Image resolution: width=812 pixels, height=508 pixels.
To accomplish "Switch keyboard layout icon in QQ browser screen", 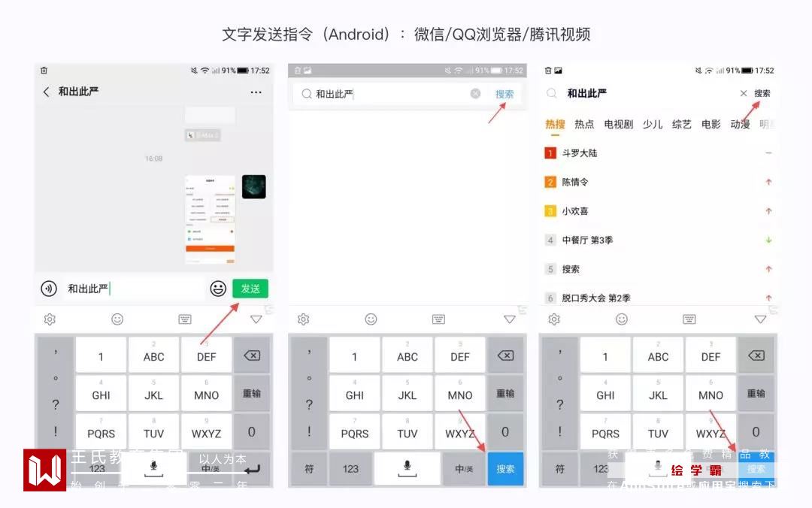I will (438, 319).
